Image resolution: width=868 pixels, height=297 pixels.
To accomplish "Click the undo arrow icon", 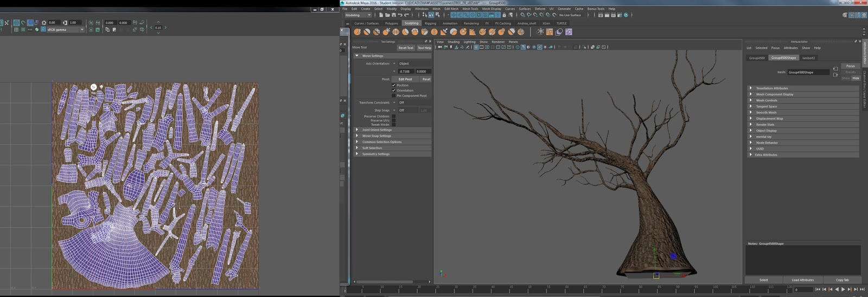I will coord(400,15).
